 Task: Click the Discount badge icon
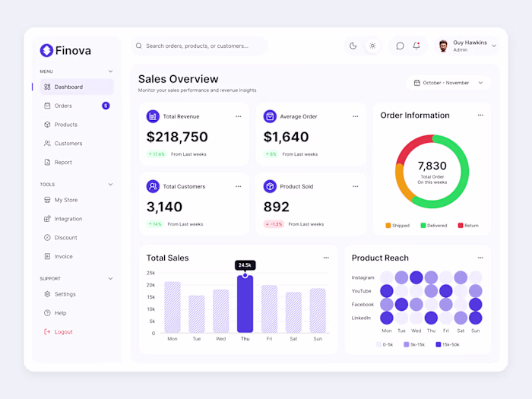pyautogui.click(x=47, y=237)
